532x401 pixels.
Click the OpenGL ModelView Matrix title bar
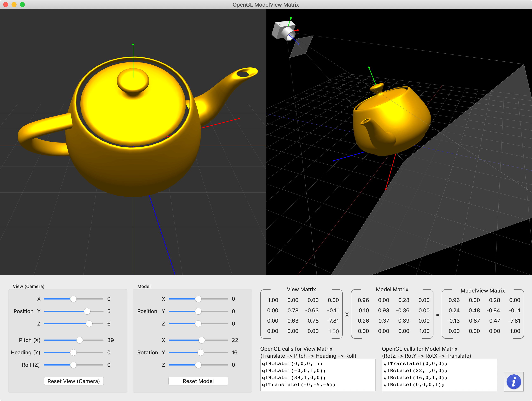(x=266, y=5)
